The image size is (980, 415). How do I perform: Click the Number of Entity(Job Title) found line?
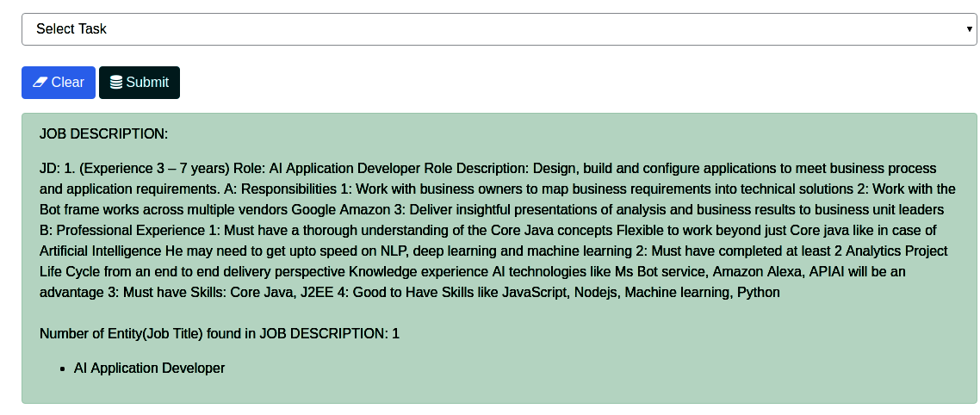[219, 333]
